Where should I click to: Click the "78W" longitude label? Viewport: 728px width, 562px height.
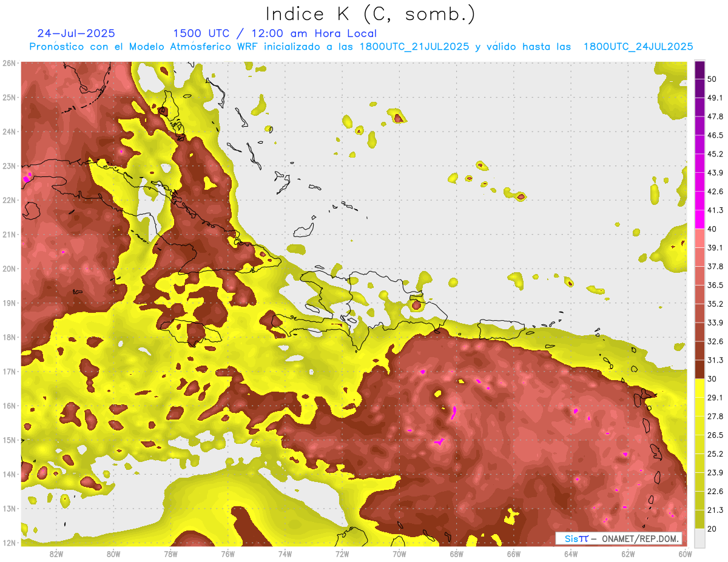(x=170, y=553)
